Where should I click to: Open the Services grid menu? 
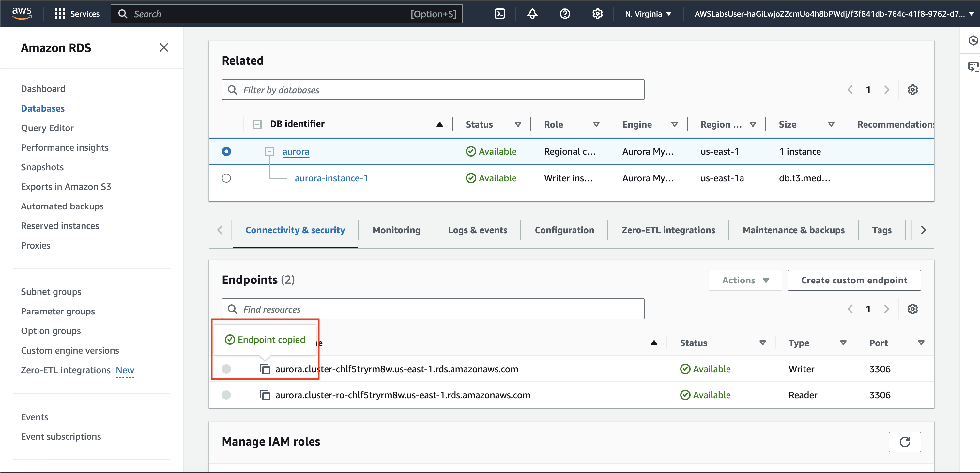76,14
